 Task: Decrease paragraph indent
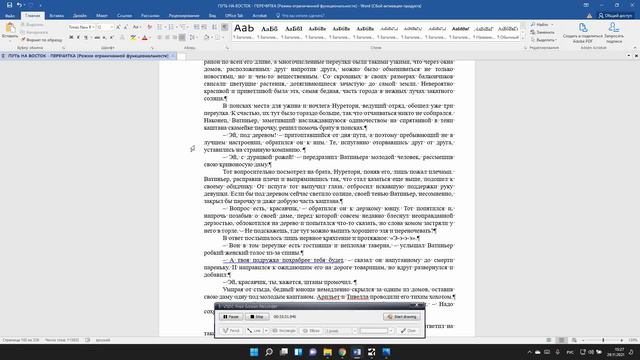point(196,27)
